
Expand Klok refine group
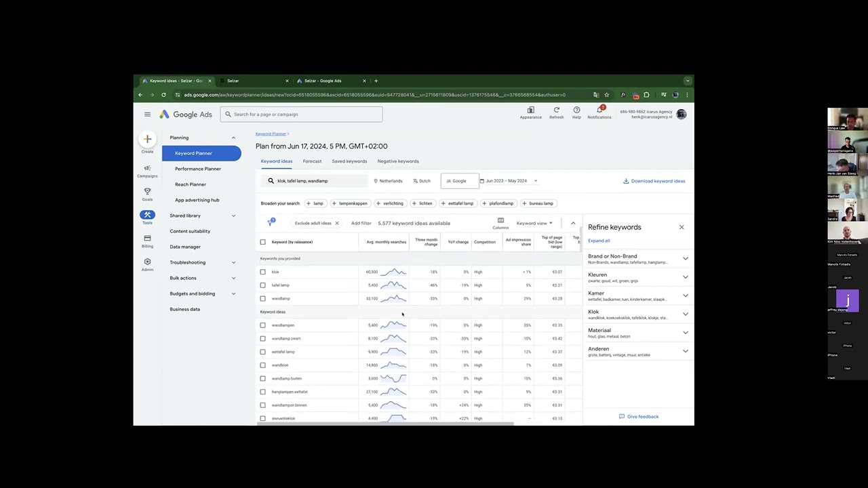(x=685, y=314)
